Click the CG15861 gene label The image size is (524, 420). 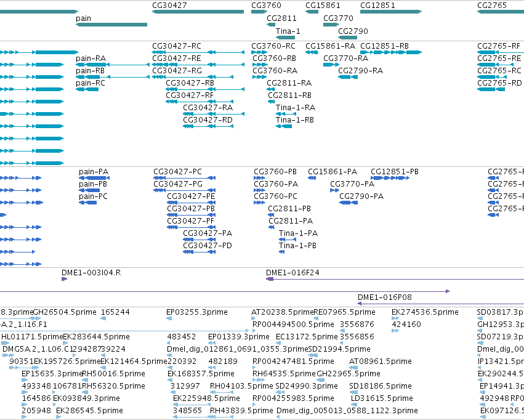click(323, 6)
